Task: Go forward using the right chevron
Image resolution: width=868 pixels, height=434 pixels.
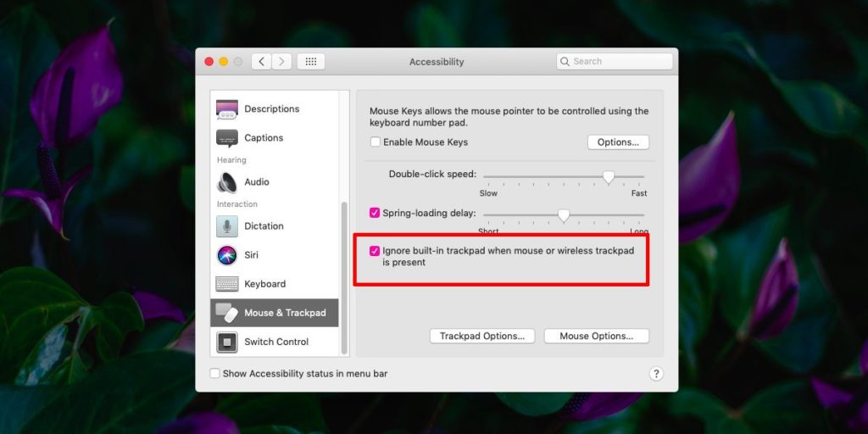Action: [281, 62]
